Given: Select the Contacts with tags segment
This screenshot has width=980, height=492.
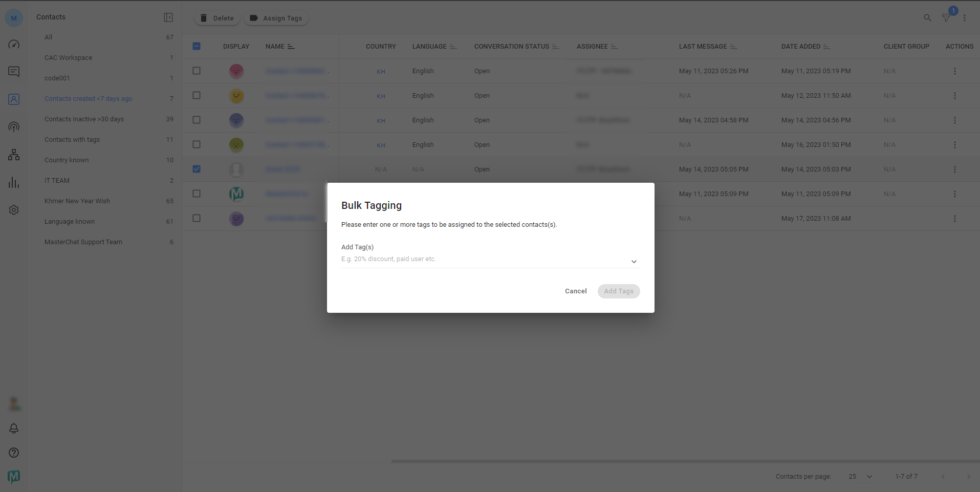Looking at the screenshot, I should pyautogui.click(x=108, y=140).
